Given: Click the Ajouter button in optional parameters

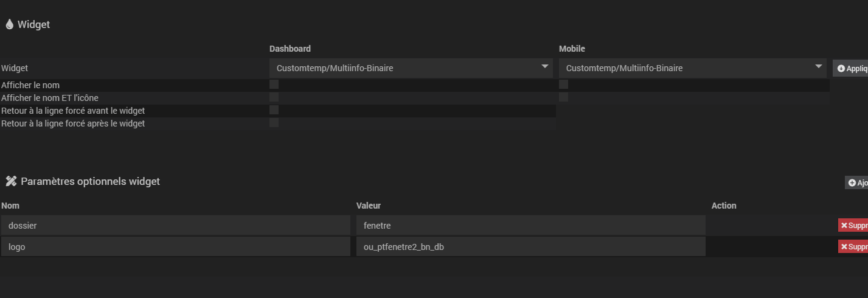Looking at the screenshot, I should (856, 182).
